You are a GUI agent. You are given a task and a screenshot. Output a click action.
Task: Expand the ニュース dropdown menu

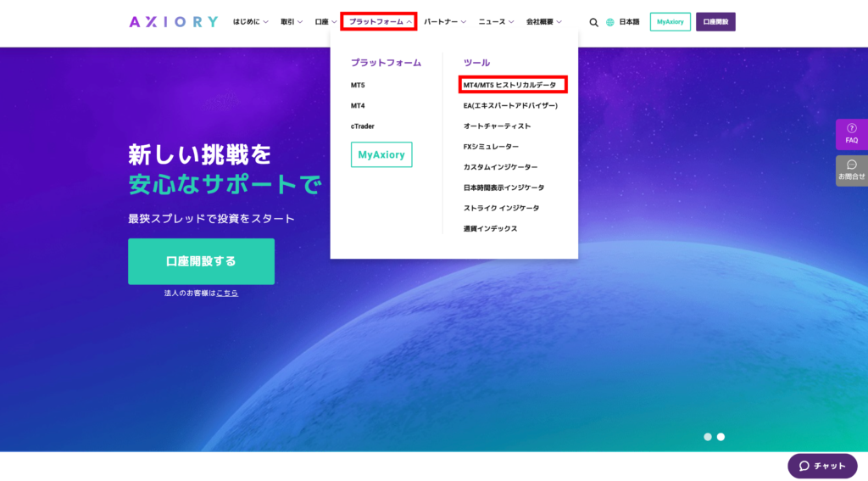pos(496,21)
